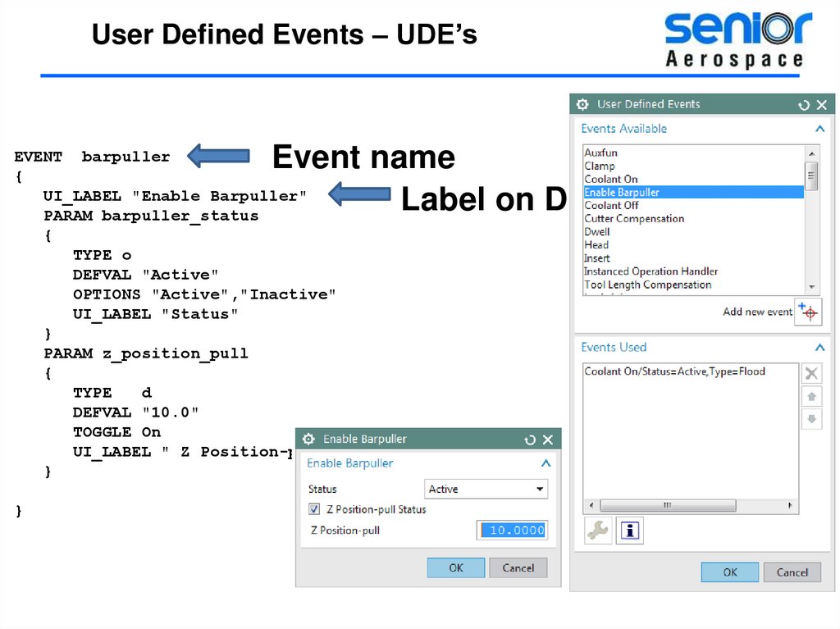Select Instanced Operation Handler event
The width and height of the screenshot is (840, 629).
694,271
